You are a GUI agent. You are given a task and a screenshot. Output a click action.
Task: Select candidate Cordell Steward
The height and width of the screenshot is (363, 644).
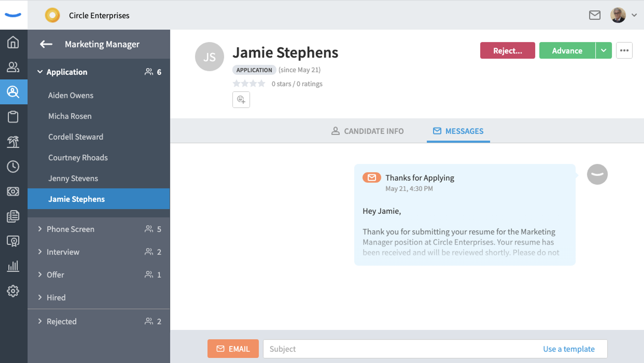pyautogui.click(x=99, y=137)
